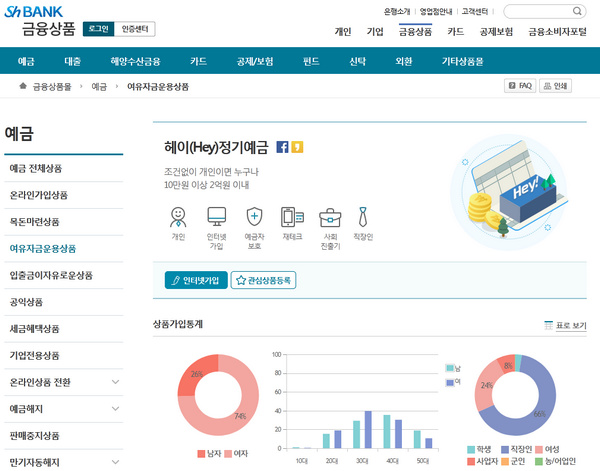
Task: Open the 공제/보험 navigation tab
Action: click(255, 61)
